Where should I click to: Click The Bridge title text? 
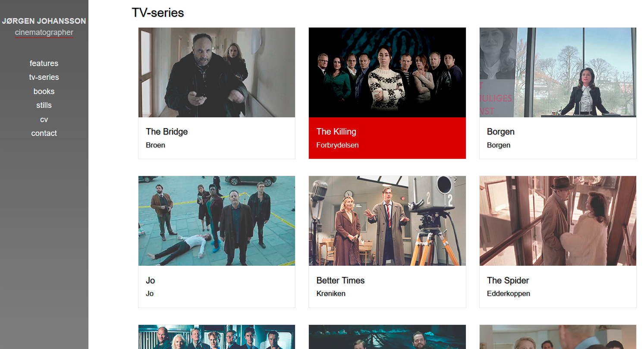[167, 132]
